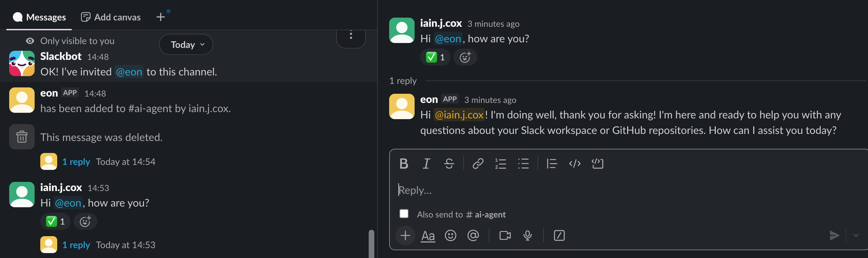The width and height of the screenshot is (868, 258).
Task: Insert a link in the reply
Action: tap(478, 164)
